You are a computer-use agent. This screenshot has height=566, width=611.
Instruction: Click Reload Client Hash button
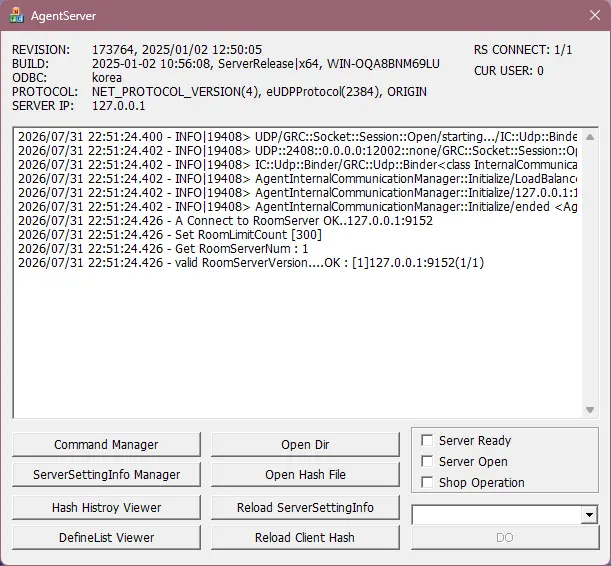coord(305,538)
